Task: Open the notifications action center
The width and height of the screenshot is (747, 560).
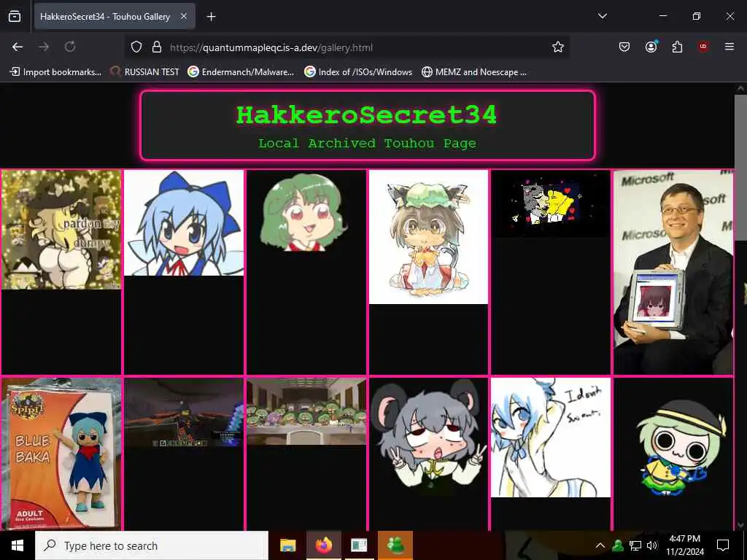Action: pyautogui.click(x=723, y=545)
